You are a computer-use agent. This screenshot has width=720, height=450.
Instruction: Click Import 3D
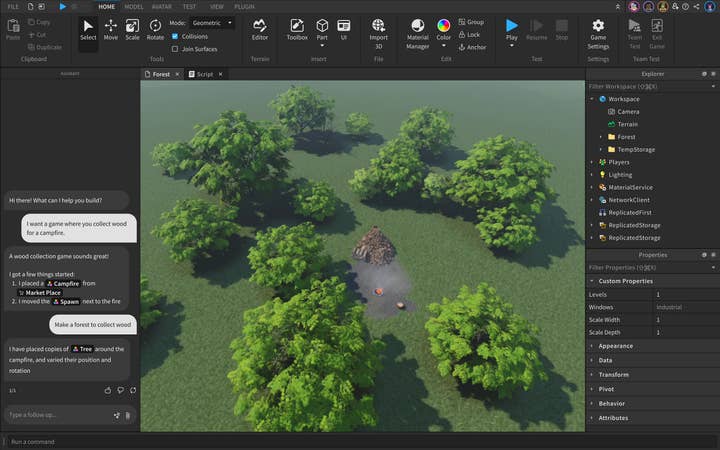click(378, 34)
